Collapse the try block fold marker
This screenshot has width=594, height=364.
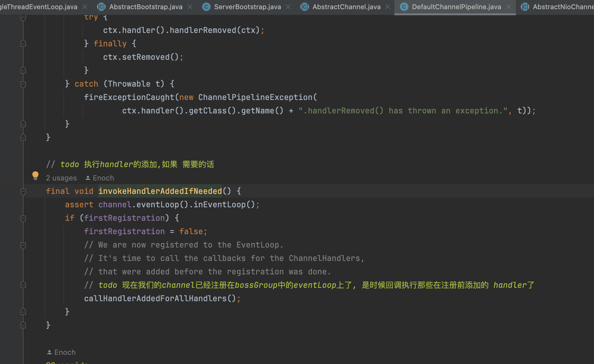(x=23, y=18)
